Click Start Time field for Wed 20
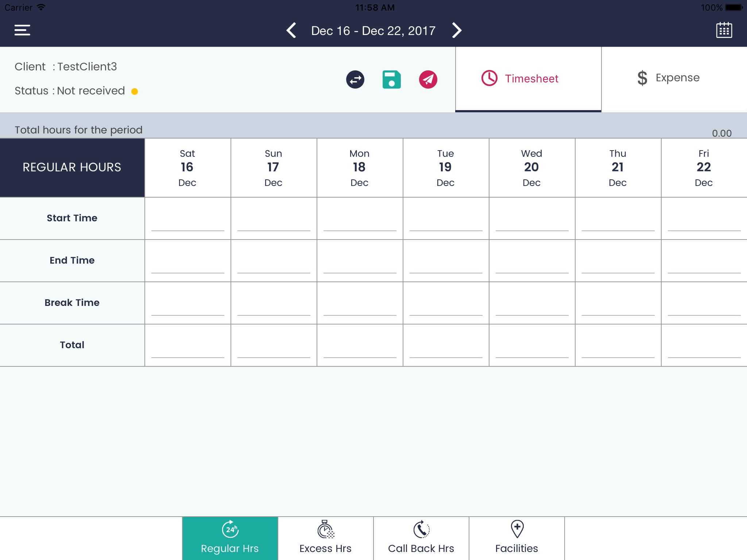 click(532, 218)
